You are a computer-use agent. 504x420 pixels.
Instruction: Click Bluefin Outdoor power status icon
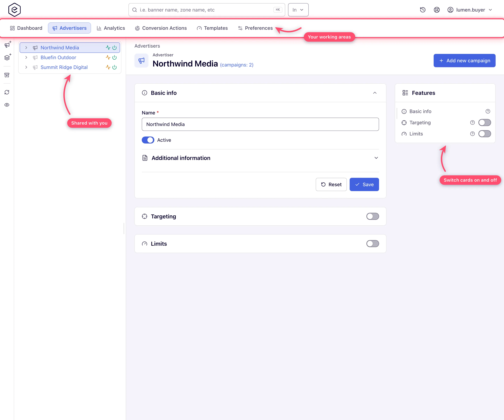click(114, 57)
